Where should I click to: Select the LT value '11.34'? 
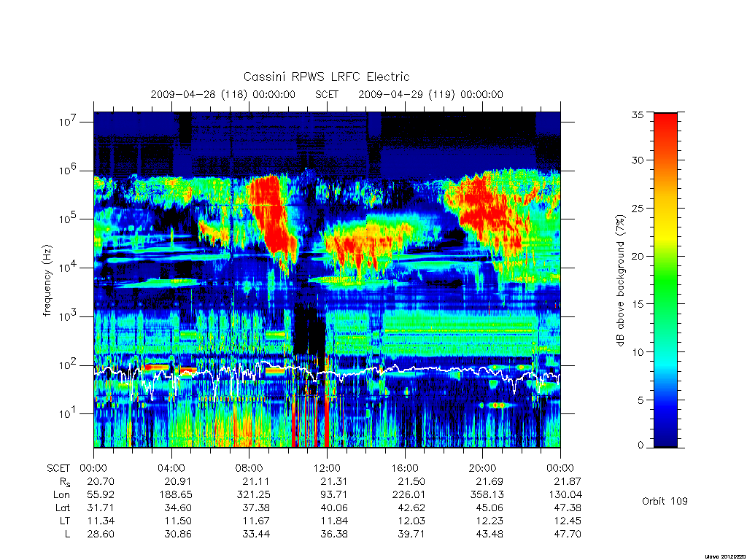(101, 521)
